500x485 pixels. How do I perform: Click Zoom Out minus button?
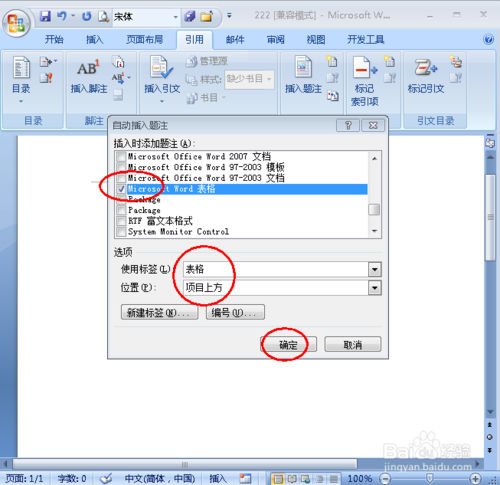click(385, 479)
